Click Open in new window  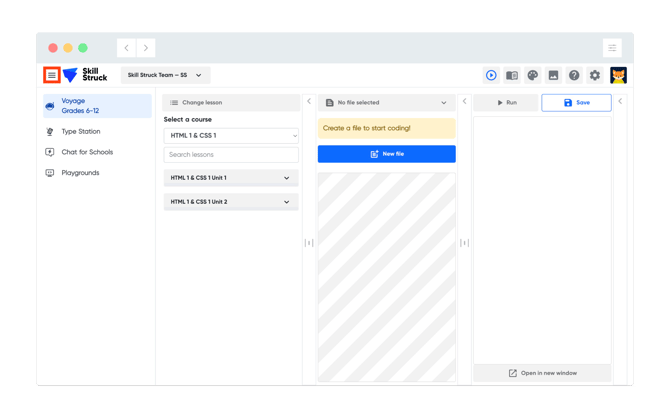coord(542,373)
